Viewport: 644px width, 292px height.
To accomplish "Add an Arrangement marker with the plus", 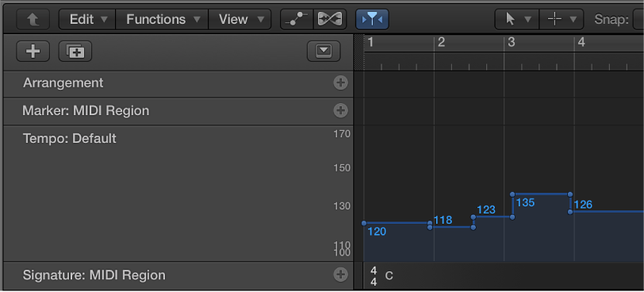I will [x=340, y=83].
